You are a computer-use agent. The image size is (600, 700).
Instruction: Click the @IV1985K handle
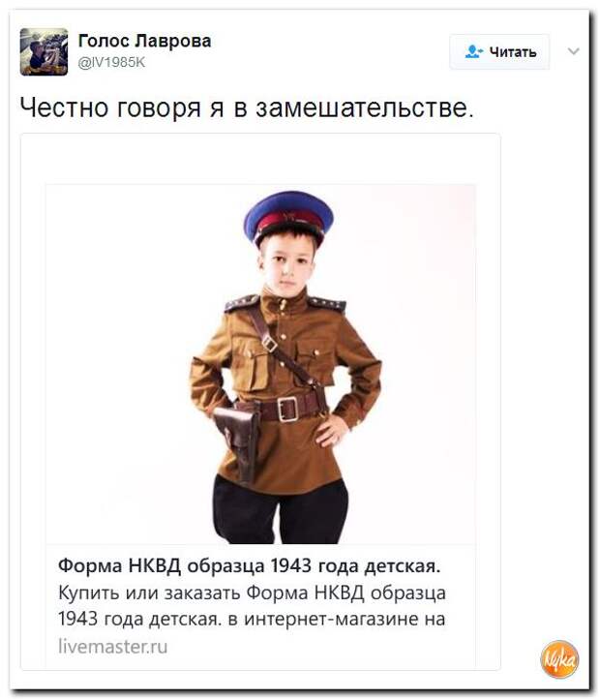click(x=111, y=63)
